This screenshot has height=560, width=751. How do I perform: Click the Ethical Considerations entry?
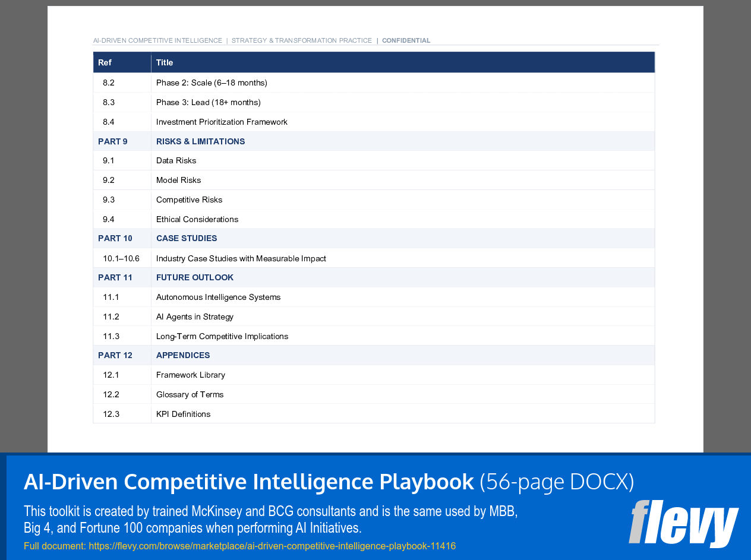pos(197,219)
